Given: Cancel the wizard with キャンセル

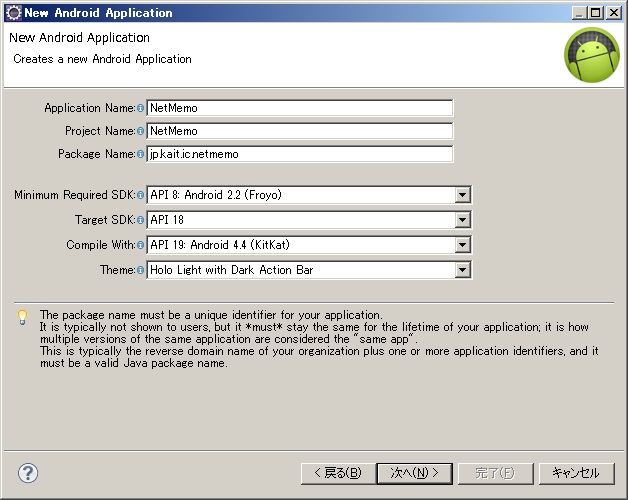Looking at the screenshot, I should pos(576,474).
